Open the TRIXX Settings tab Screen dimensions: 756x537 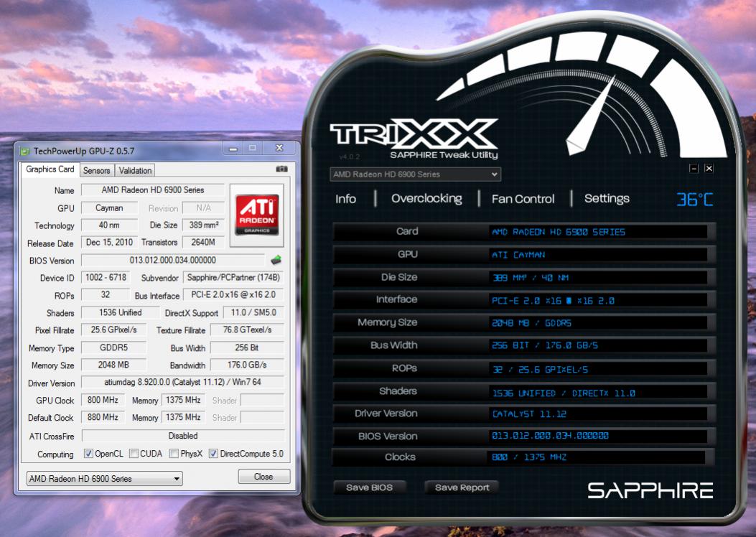click(607, 199)
